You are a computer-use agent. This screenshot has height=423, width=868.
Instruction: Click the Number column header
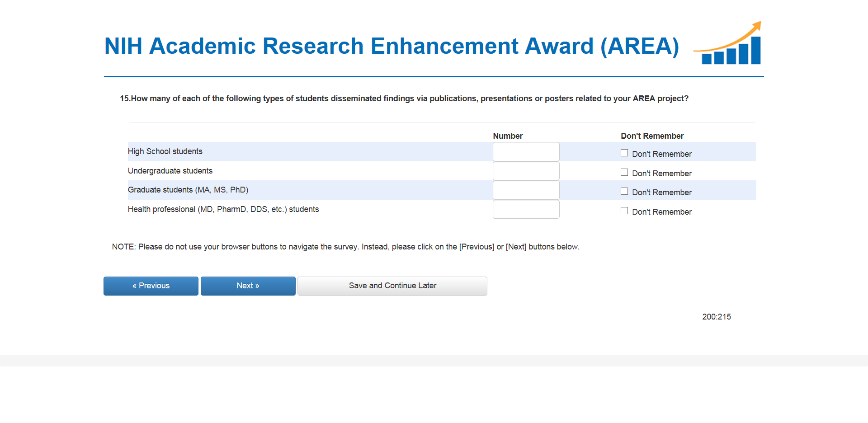[x=508, y=136]
